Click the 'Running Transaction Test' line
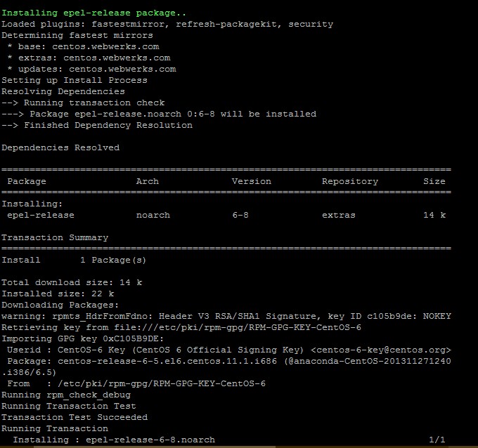This screenshot has height=448, width=478. tap(69, 407)
